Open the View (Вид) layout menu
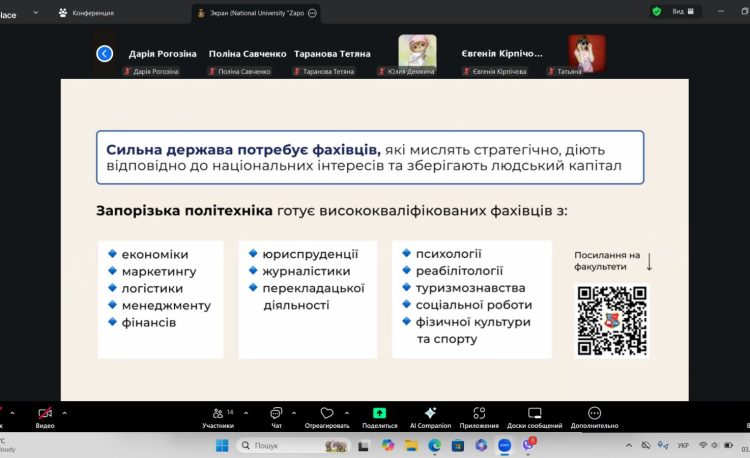The height and width of the screenshot is (458, 750). pos(681,12)
